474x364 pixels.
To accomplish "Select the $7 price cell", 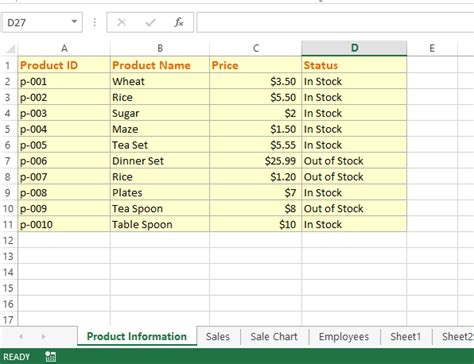I will [x=256, y=192].
